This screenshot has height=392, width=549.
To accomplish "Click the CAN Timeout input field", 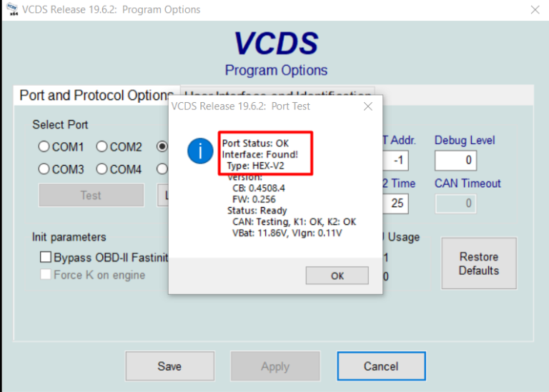I will 455,203.
